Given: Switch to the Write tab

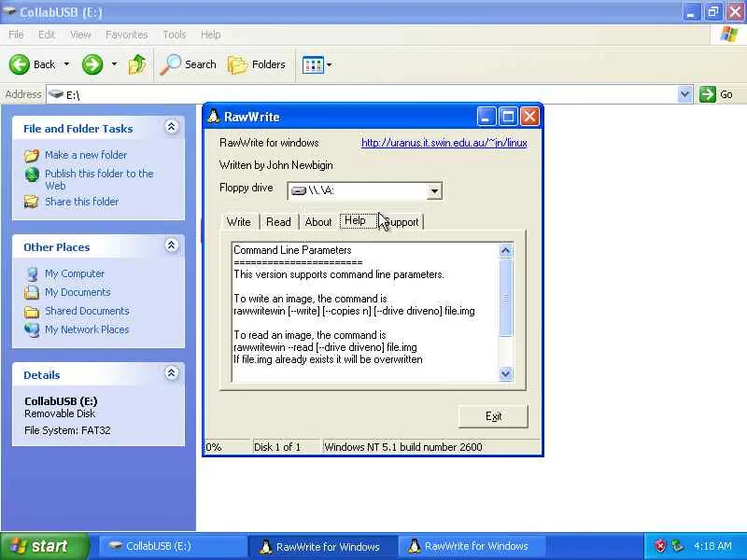Looking at the screenshot, I should click(239, 222).
